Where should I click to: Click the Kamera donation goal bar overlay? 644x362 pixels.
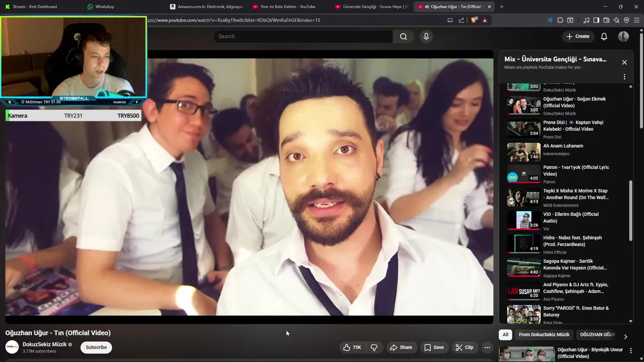(73, 116)
